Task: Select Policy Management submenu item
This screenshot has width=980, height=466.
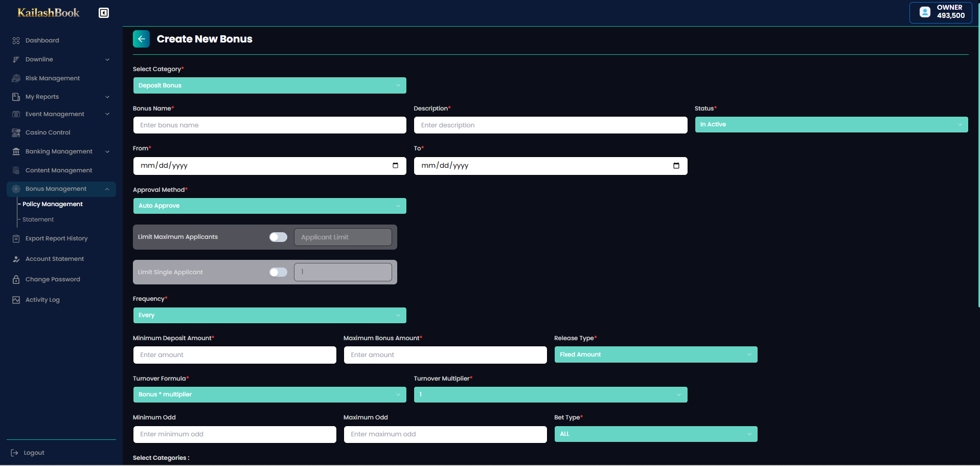Action: point(52,204)
